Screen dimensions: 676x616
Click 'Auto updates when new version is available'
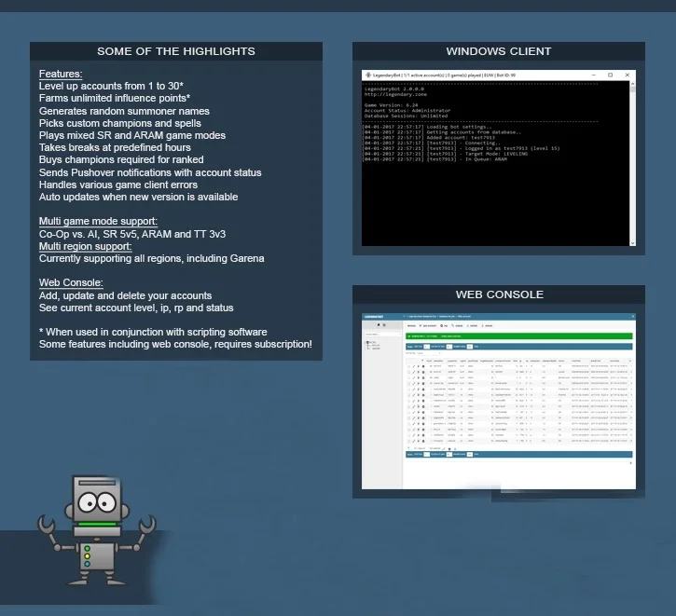coord(138,197)
